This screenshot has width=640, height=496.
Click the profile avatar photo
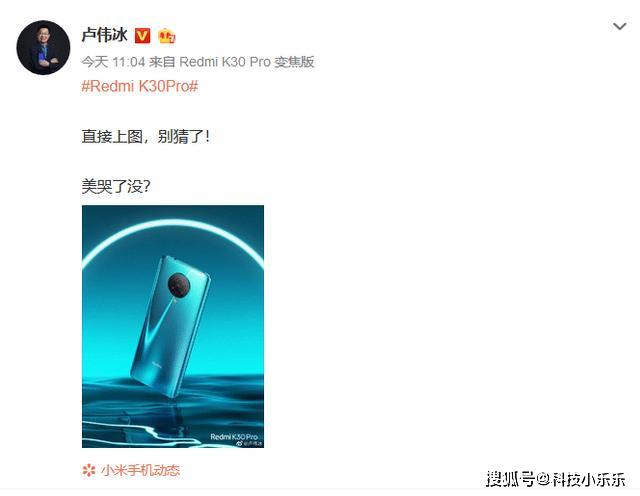(x=43, y=47)
